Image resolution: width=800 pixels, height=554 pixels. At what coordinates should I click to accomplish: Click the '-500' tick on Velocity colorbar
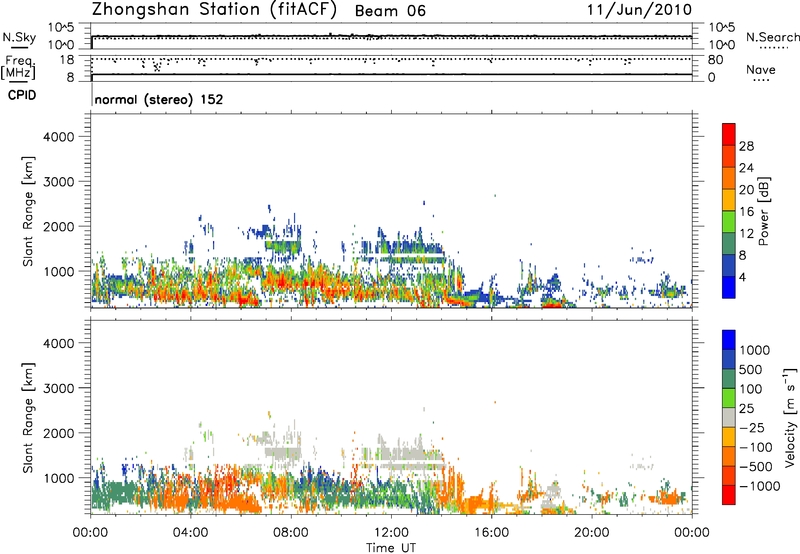(x=756, y=466)
